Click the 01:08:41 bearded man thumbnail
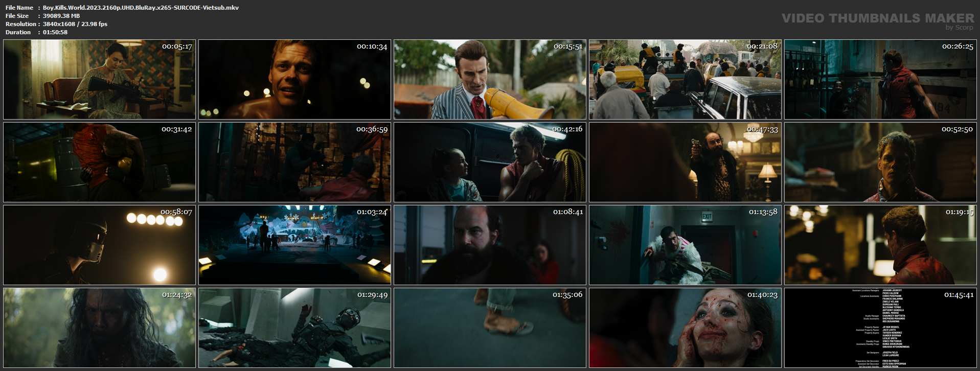The width and height of the screenshot is (980, 371). pyautogui.click(x=490, y=245)
